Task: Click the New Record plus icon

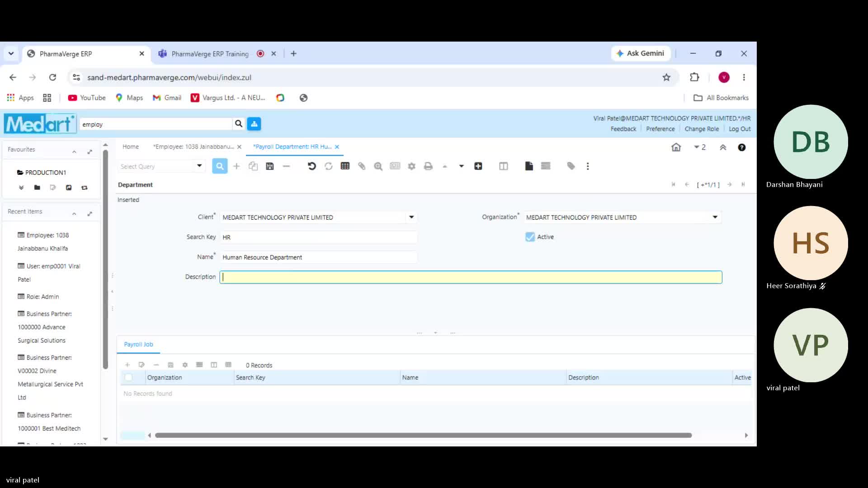Action: click(x=236, y=166)
